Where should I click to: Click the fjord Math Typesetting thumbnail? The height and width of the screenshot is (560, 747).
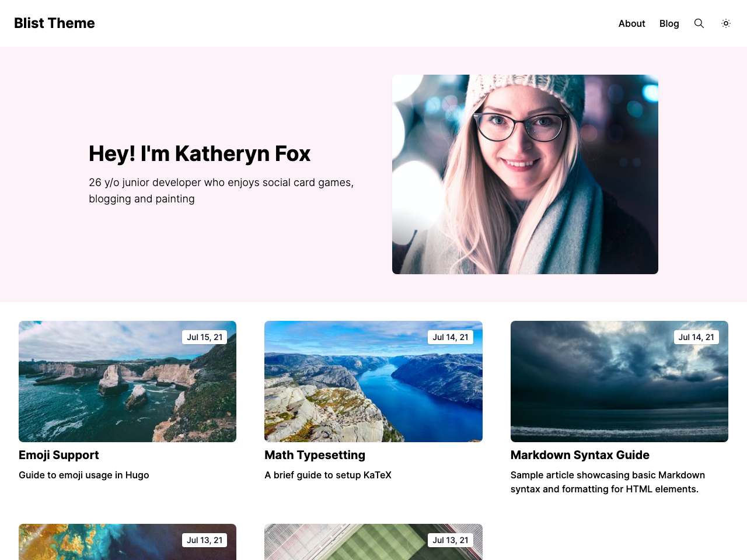pyautogui.click(x=373, y=381)
